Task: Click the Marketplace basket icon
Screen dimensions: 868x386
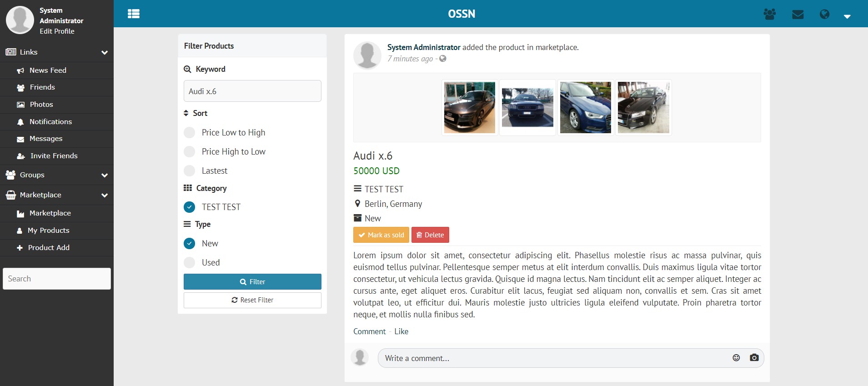Action: pyautogui.click(x=10, y=195)
